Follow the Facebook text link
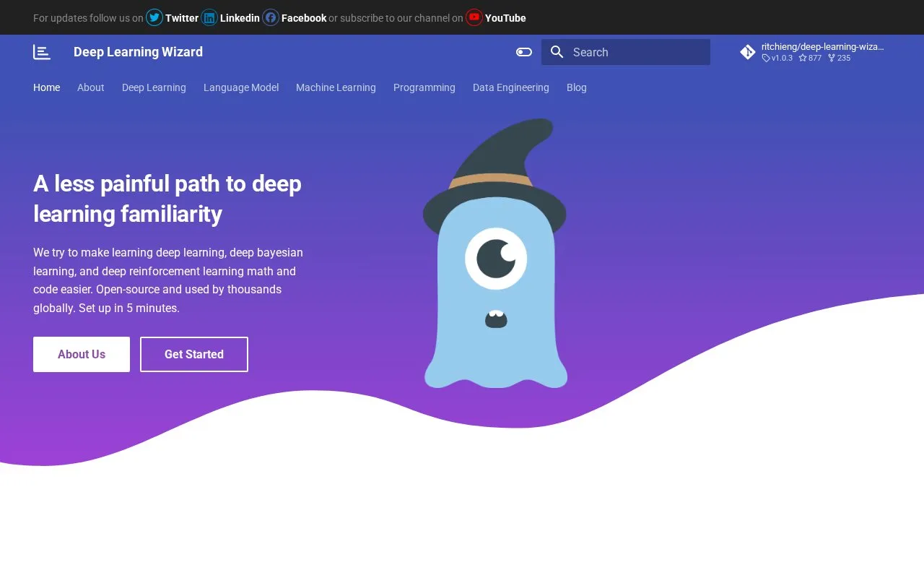The image size is (924, 578). [x=304, y=18]
